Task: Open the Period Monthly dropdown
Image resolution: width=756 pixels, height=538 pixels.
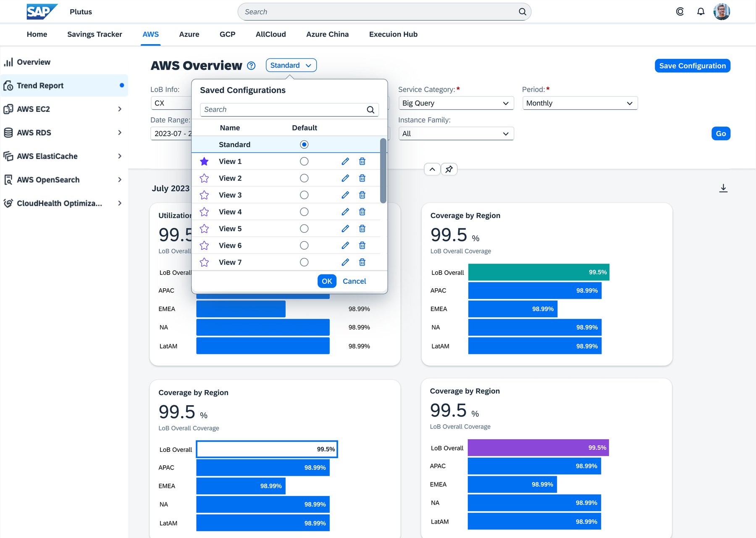Action: [580, 103]
